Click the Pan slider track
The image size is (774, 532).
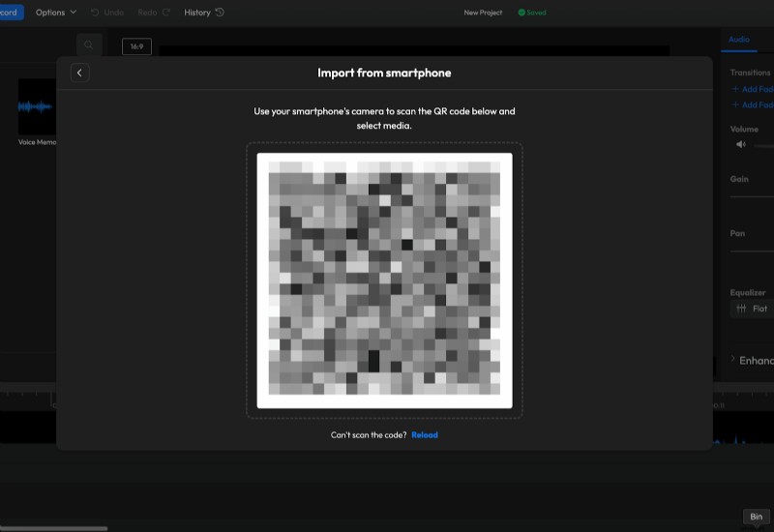(753, 251)
